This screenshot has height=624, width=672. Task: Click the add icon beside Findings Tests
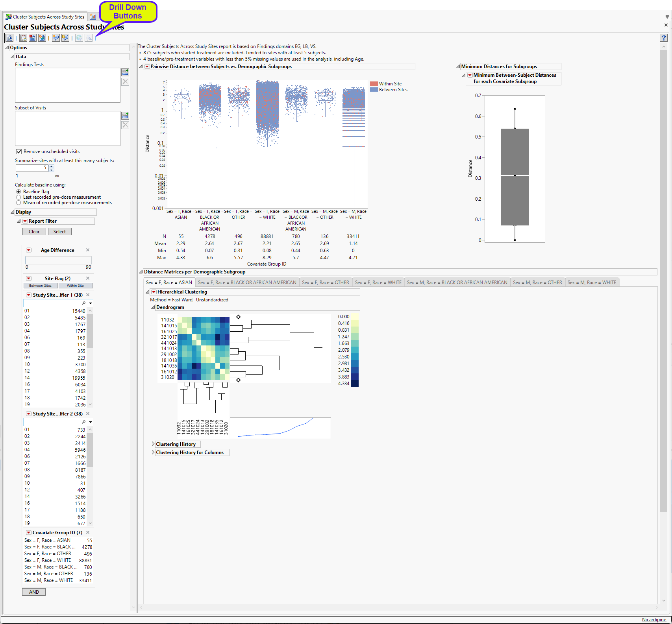click(125, 72)
